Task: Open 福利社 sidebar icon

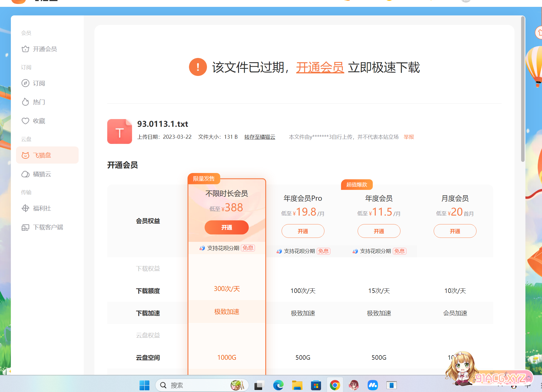Action: 25,208
